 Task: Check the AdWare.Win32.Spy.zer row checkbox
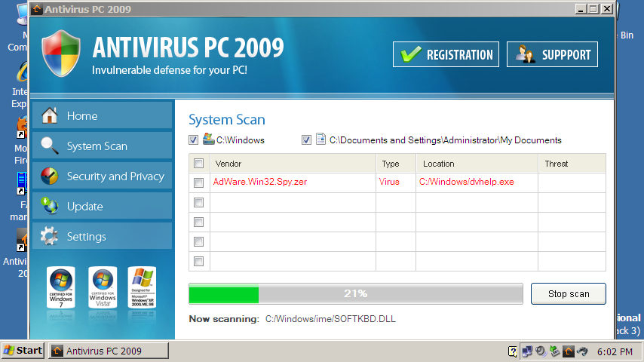pos(199,183)
